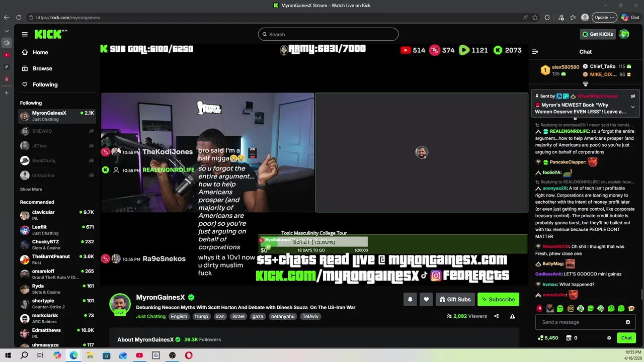Click browser Update button
644x362 pixels.
click(604, 17)
